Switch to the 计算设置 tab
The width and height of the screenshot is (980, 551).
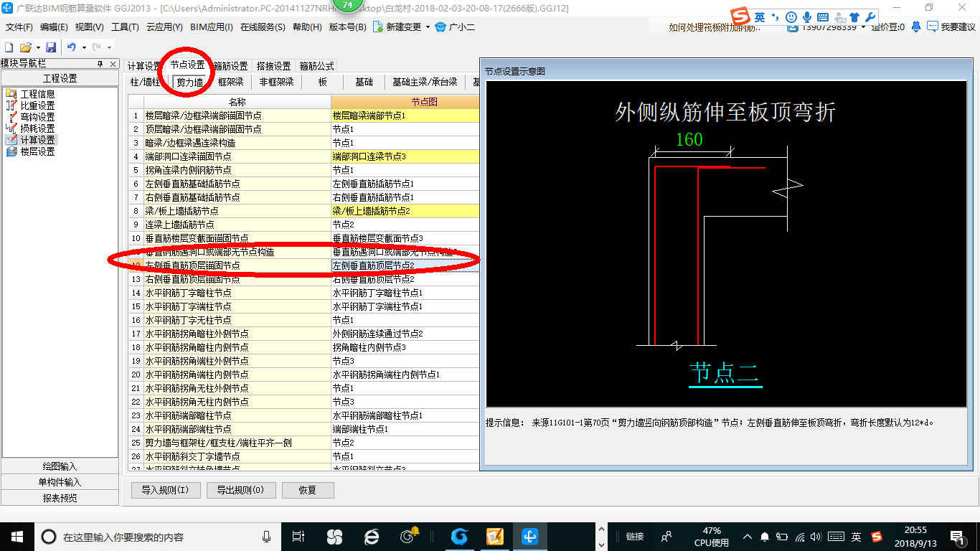click(x=145, y=66)
